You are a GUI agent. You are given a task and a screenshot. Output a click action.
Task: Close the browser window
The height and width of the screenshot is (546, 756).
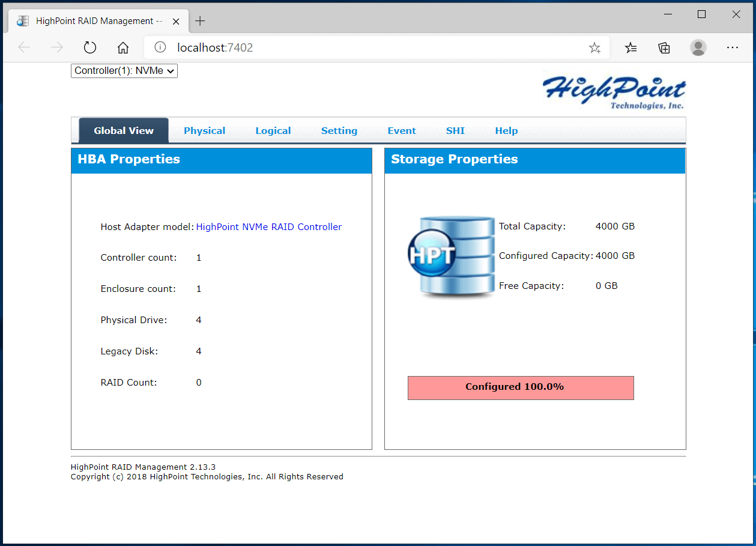point(736,14)
